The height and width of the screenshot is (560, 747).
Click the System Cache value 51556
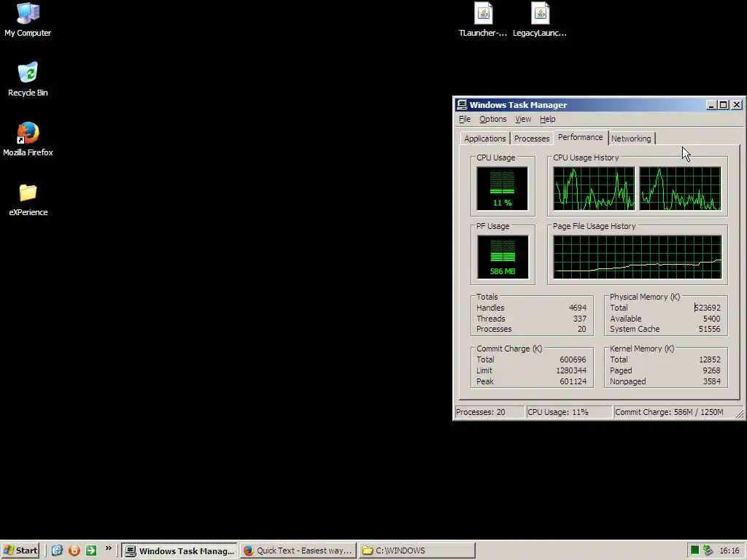tap(709, 329)
